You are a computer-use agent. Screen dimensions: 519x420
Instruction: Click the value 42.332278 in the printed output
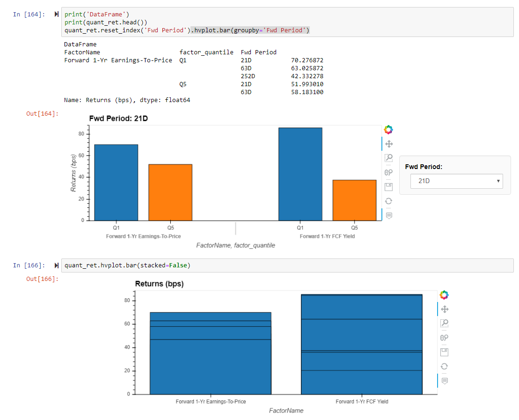[x=307, y=76]
